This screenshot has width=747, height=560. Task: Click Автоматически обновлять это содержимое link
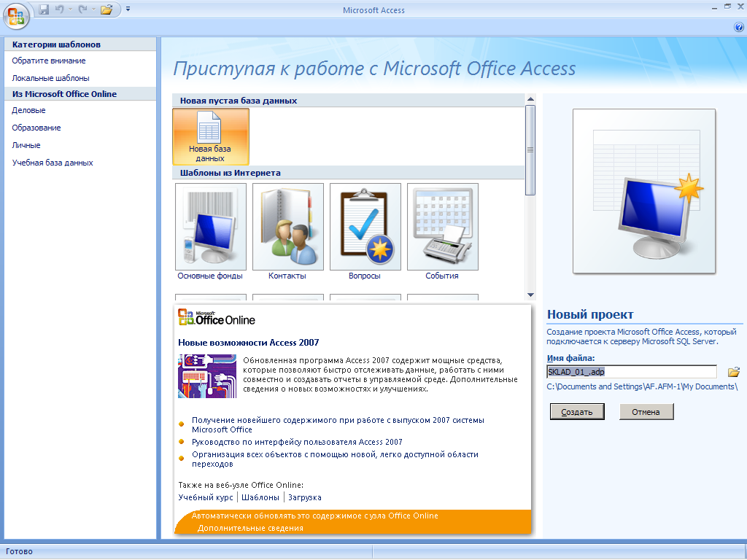coord(314,516)
